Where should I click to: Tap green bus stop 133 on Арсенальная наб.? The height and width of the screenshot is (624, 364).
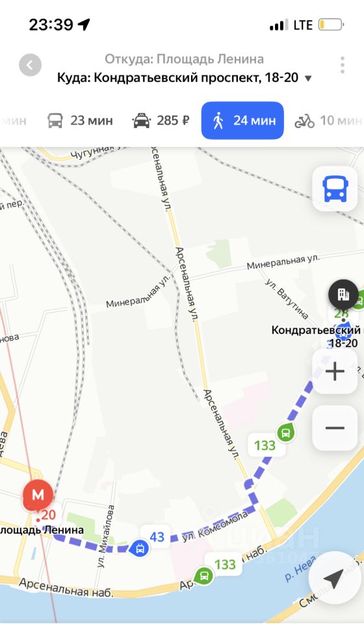203,575
